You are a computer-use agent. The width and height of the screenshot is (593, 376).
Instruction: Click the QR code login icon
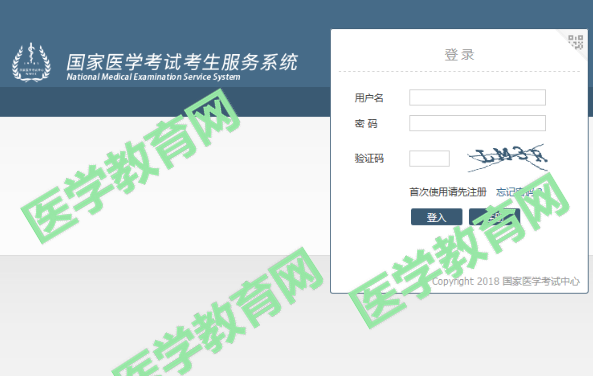pos(575,42)
